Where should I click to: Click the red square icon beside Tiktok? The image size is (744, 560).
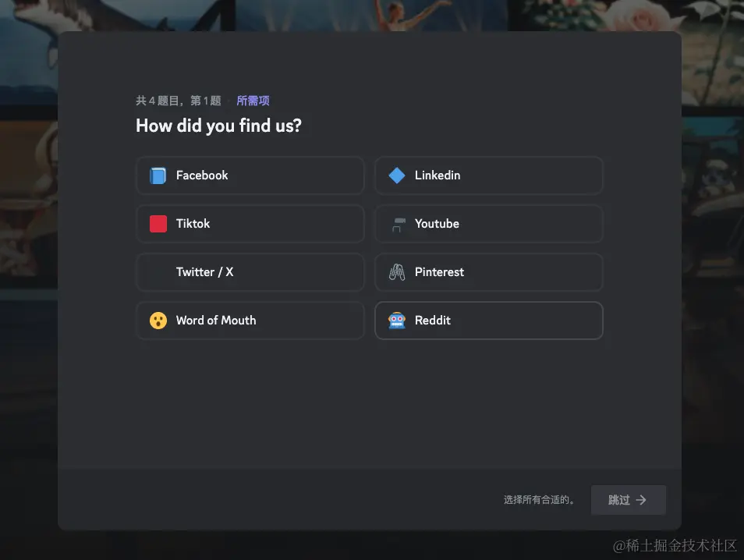pyautogui.click(x=158, y=224)
